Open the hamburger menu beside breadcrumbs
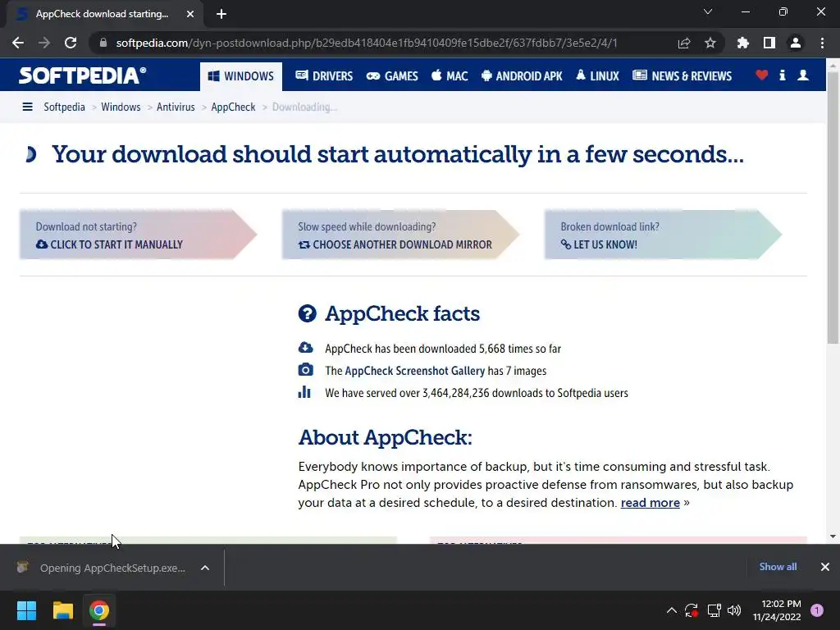The image size is (840, 630). 27,107
